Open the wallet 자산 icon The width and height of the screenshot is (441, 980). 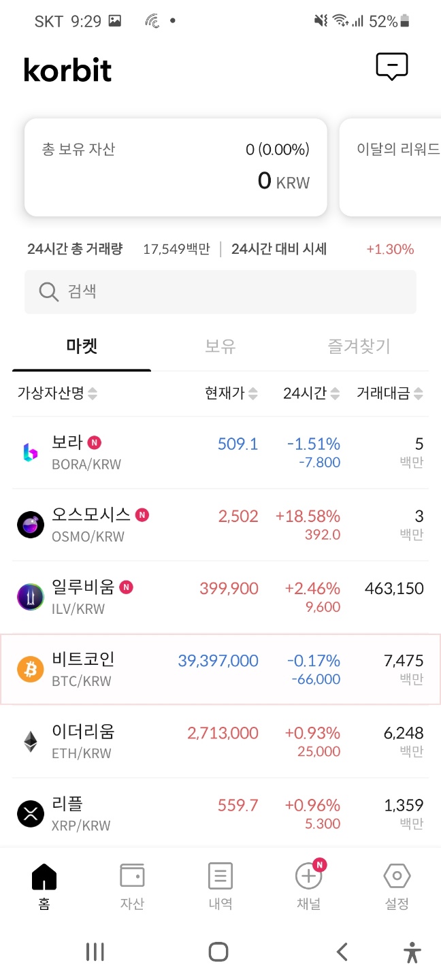132,877
